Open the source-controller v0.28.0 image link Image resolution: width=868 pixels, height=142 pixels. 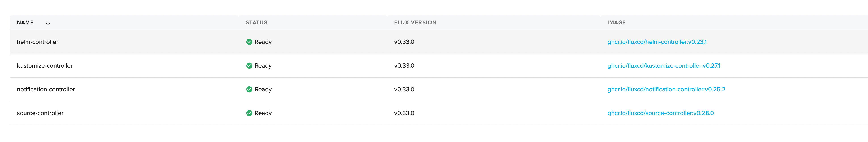point(660,113)
